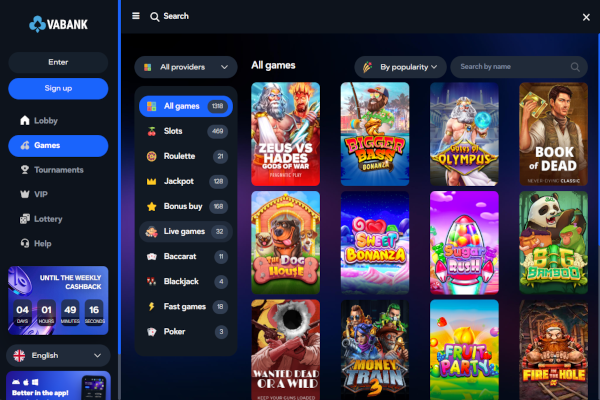Open the weekly cashback countdown banner
This screenshot has width=600, height=400.
(58, 300)
